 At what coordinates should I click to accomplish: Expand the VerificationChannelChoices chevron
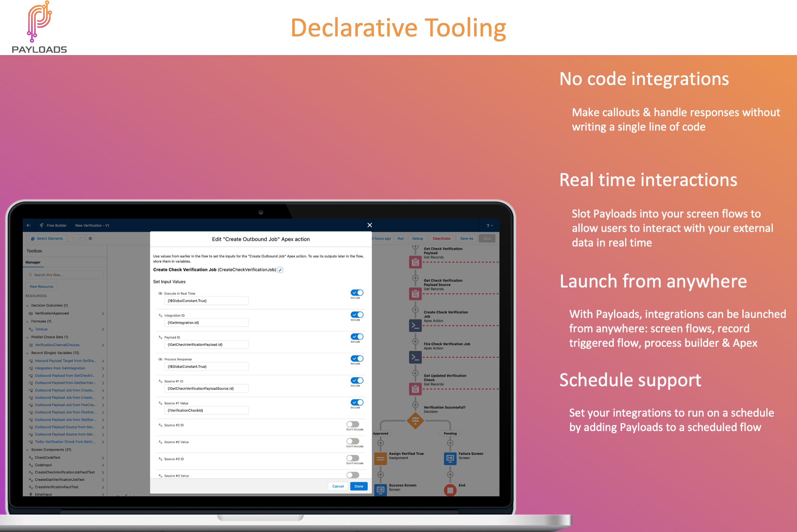[103, 345]
